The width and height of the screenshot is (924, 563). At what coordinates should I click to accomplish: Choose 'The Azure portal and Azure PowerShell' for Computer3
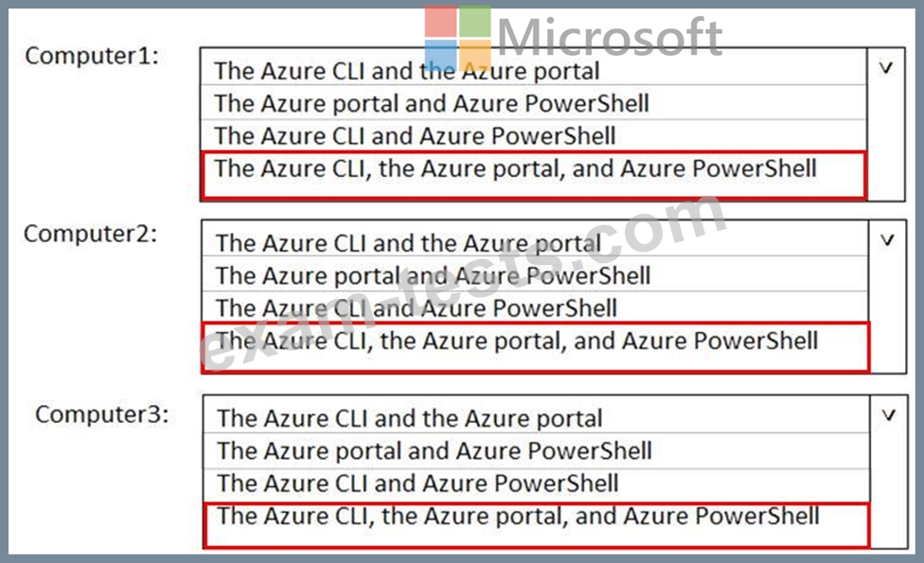coord(434,450)
